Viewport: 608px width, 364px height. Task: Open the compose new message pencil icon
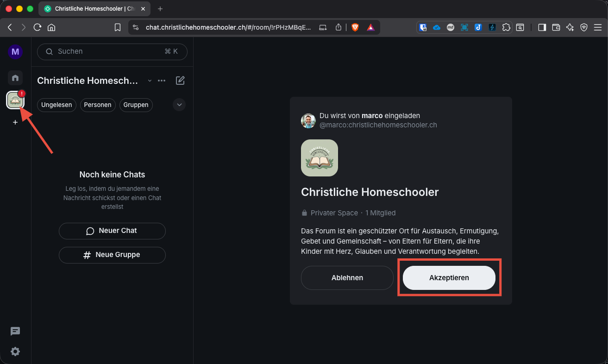pos(180,80)
